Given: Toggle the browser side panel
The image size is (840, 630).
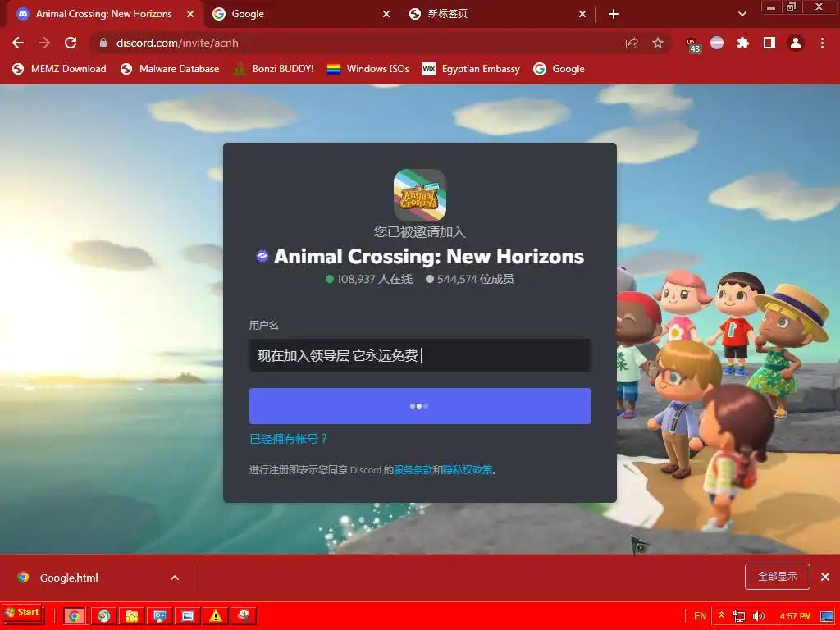Looking at the screenshot, I should tap(769, 43).
